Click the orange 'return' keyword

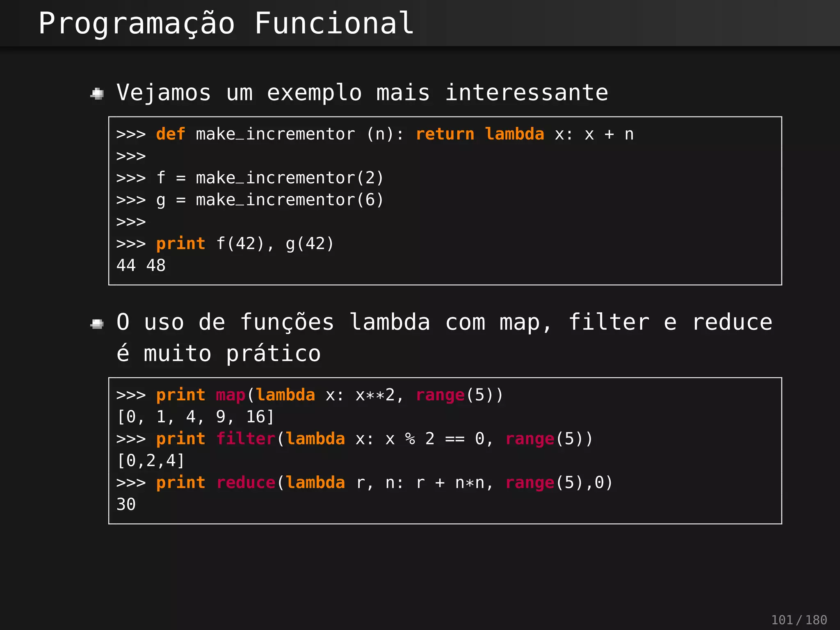pyautogui.click(x=445, y=135)
